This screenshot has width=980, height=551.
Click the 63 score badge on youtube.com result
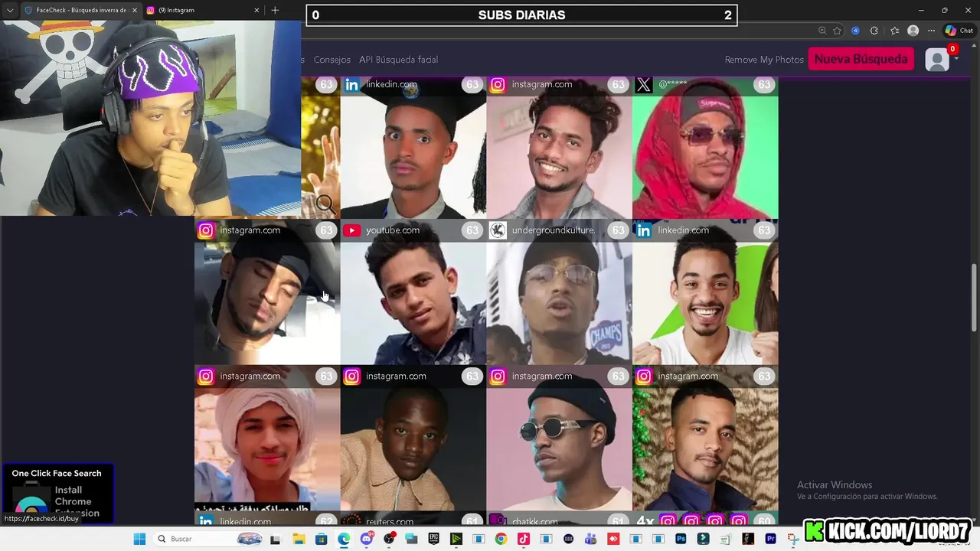[472, 230]
